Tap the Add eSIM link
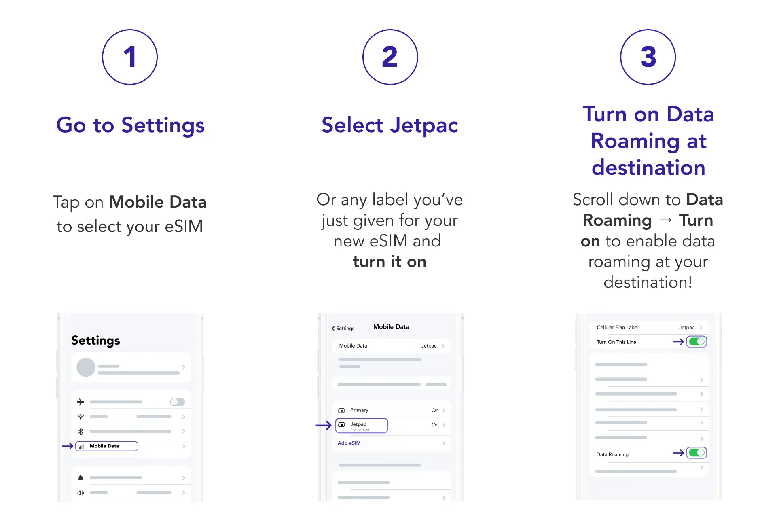This screenshot has width=777, height=532. click(x=349, y=443)
